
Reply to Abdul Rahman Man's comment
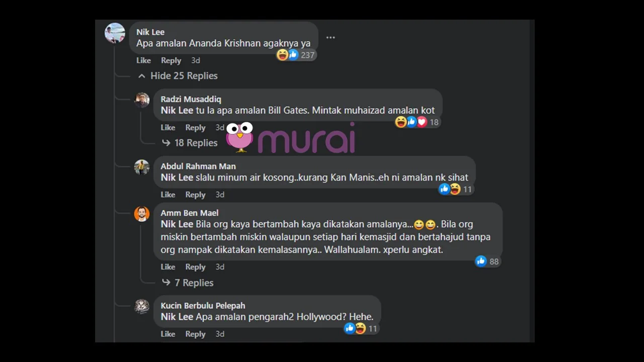tap(195, 195)
